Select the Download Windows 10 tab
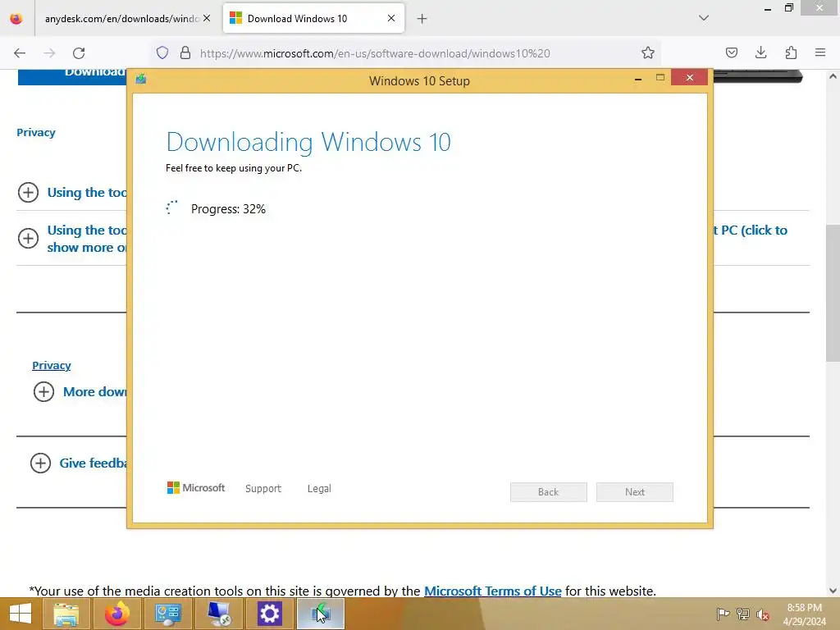The height and width of the screenshot is (630, 840). [313, 18]
